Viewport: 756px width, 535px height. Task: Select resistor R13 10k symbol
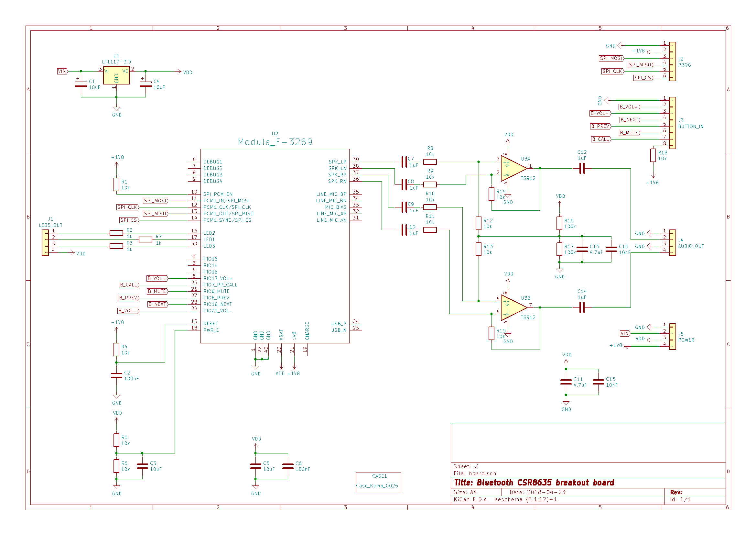click(479, 249)
